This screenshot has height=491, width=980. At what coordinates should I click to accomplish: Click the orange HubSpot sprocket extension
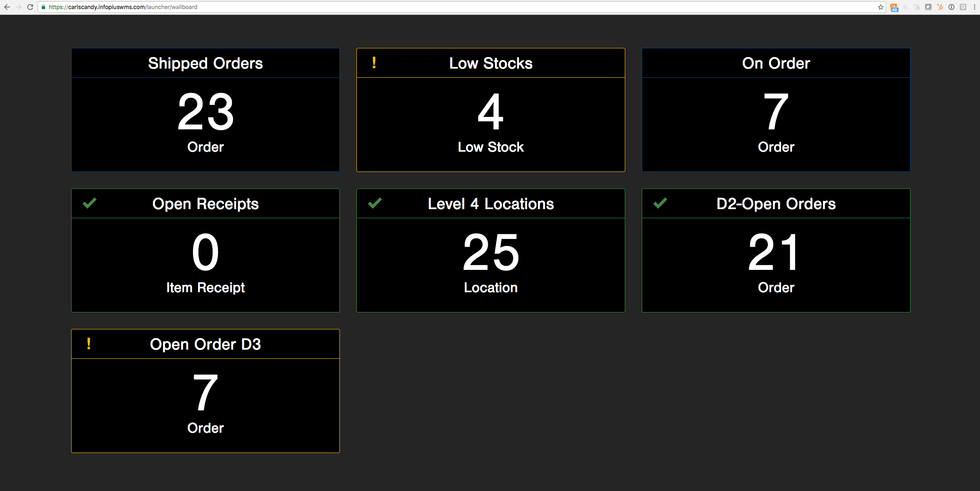click(x=940, y=7)
